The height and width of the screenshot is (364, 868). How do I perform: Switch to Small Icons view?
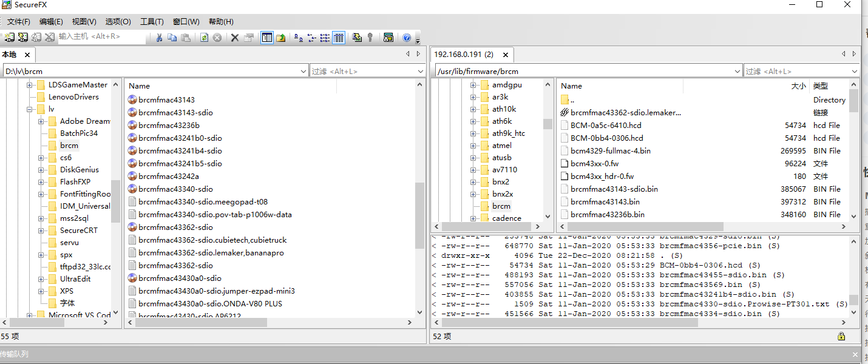click(x=312, y=38)
